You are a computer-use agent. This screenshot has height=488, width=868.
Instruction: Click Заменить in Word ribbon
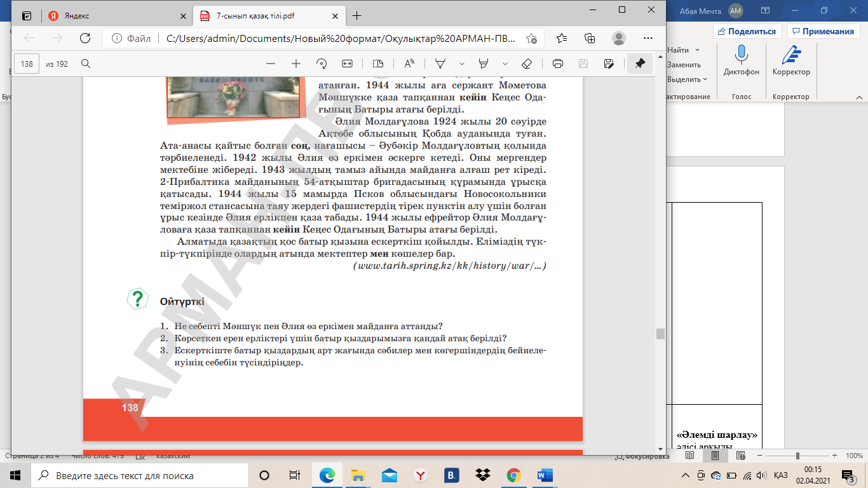(x=684, y=65)
